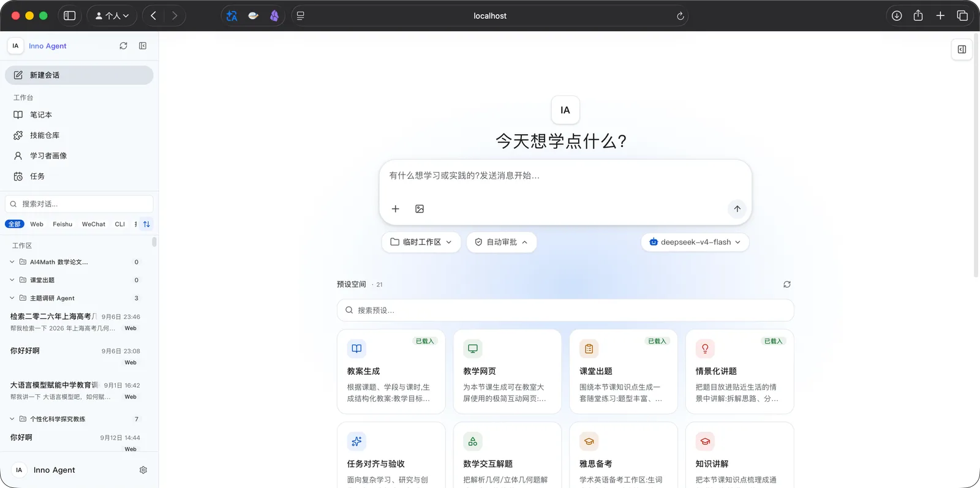Open the 个人 profile dropdown
The height and width of the screenshot is (488, 980).
(x=112, y=16)
